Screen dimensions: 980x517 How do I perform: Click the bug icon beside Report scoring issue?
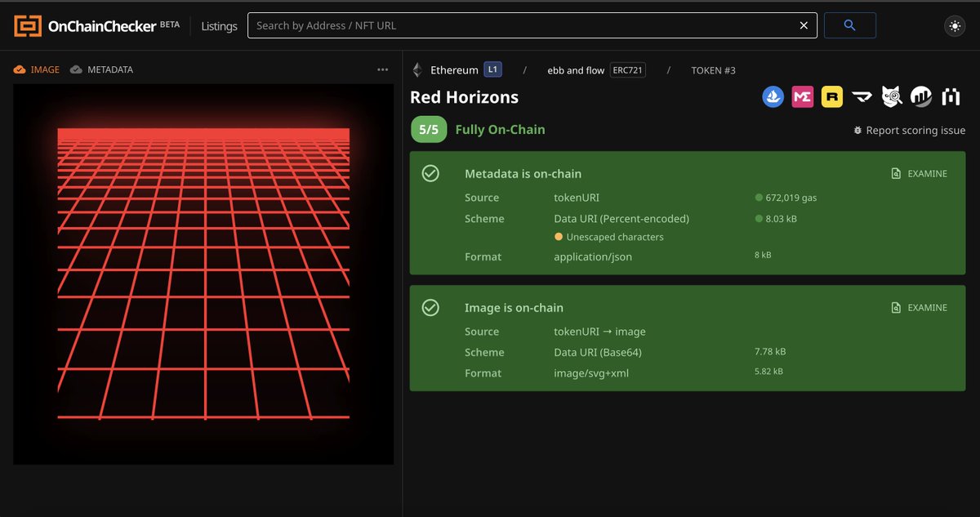click(x=857, y=130)
